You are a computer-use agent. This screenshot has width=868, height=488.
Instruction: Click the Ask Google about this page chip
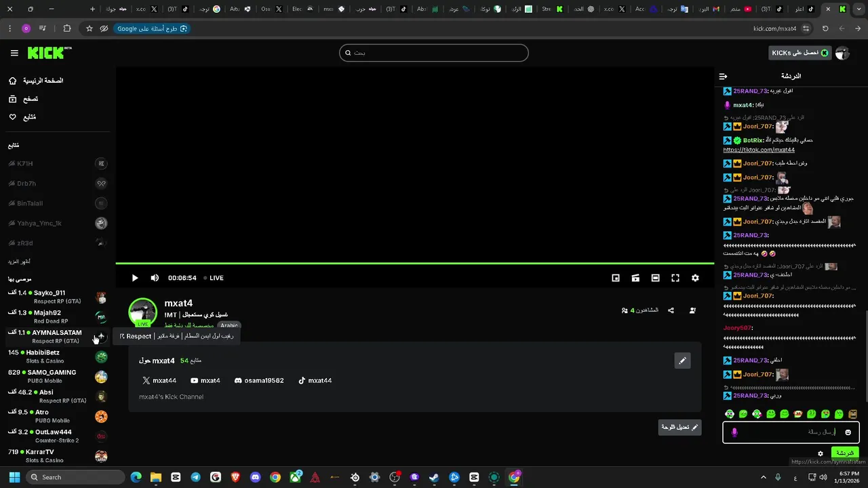tap(152, 28)
